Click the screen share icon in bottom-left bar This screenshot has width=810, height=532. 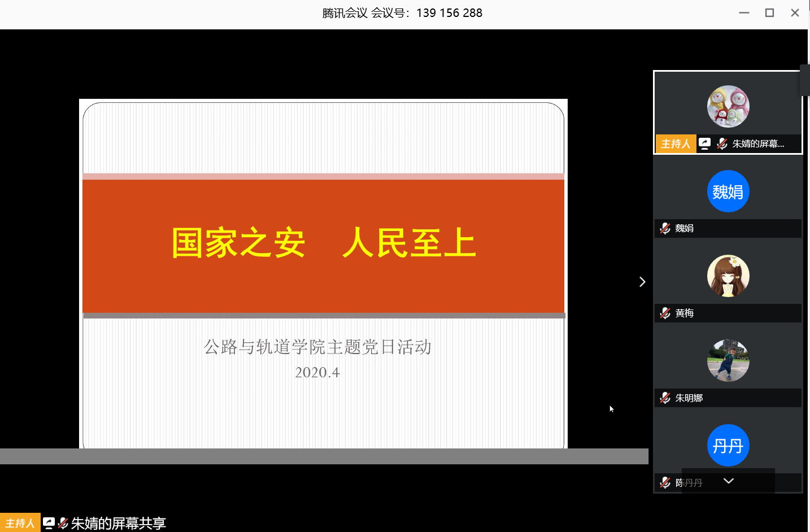(x=49, y=523)
